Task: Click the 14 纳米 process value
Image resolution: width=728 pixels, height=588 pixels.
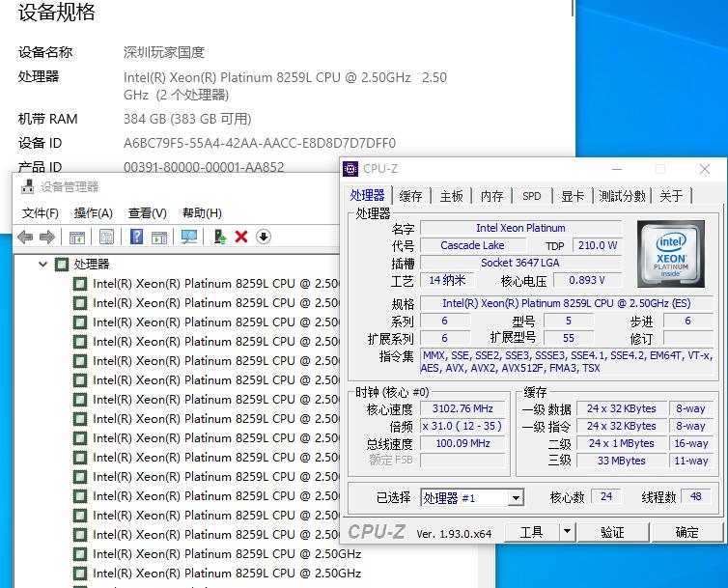Action: click(447, 280)
